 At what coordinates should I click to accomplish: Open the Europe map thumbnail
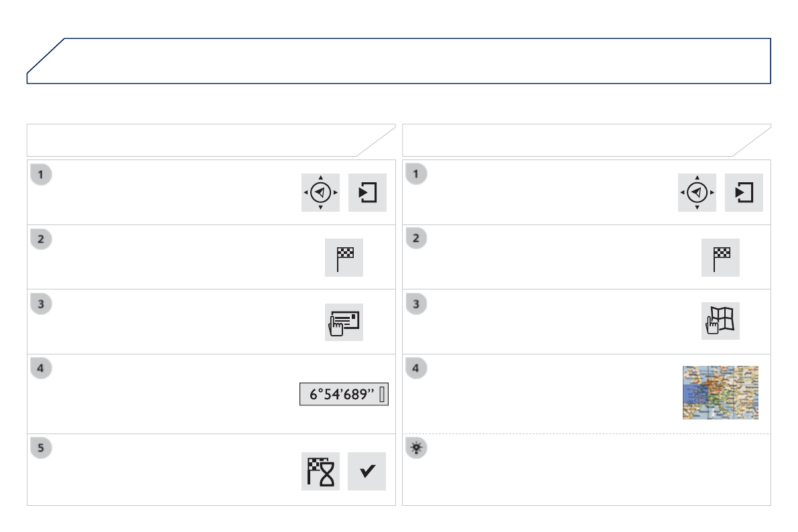[x=720, y=393]
